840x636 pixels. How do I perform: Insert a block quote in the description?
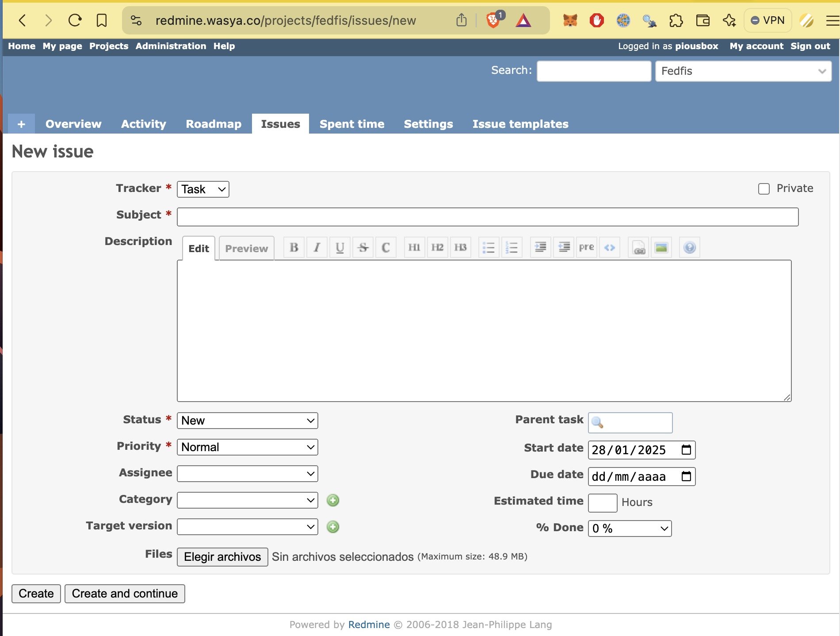[x=540, y=247]
